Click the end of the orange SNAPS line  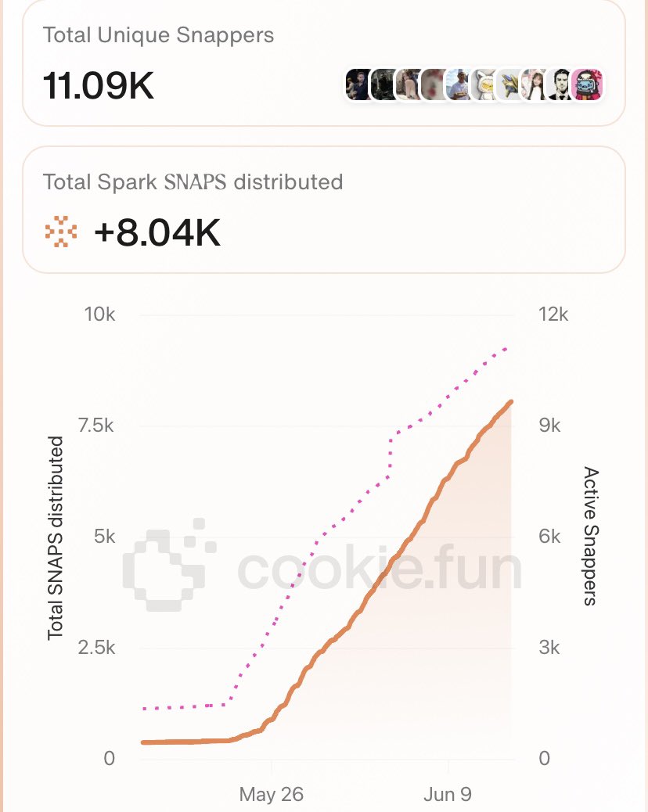coord(511,402)
